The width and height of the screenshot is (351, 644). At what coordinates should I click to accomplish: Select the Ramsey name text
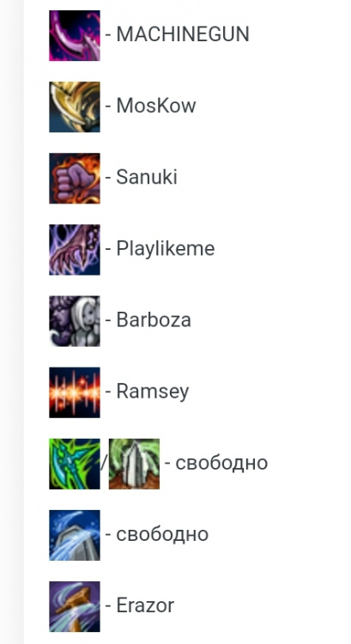[153, 392]
